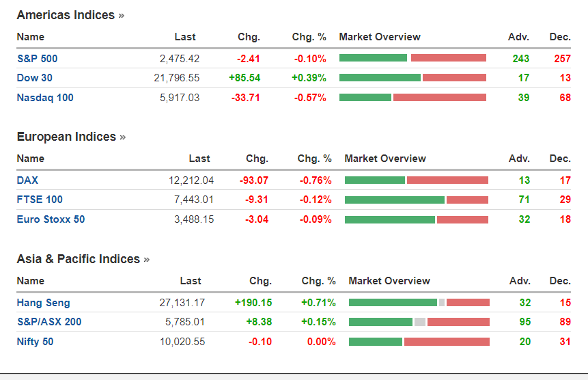Click the Hang Seng market overview bar

click(x=419, y=302)
